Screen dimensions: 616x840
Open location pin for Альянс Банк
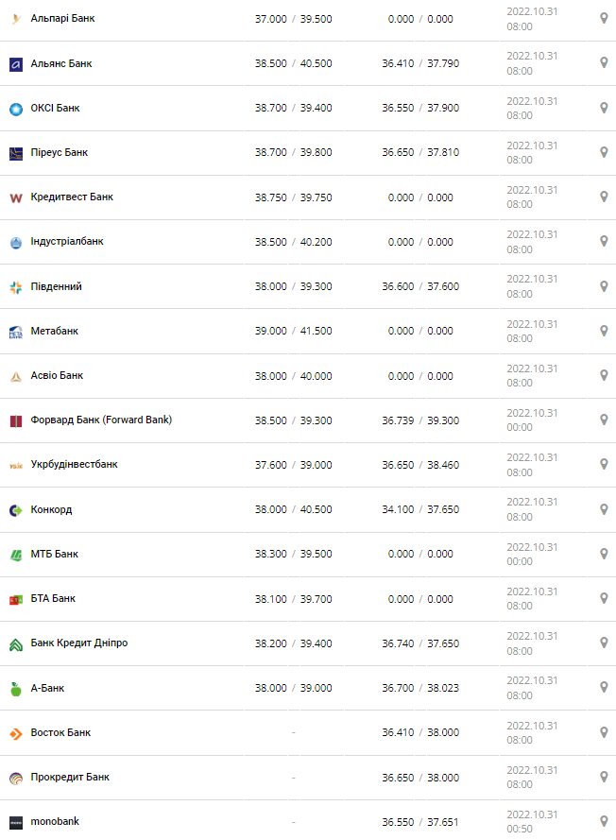pos(604,62)
